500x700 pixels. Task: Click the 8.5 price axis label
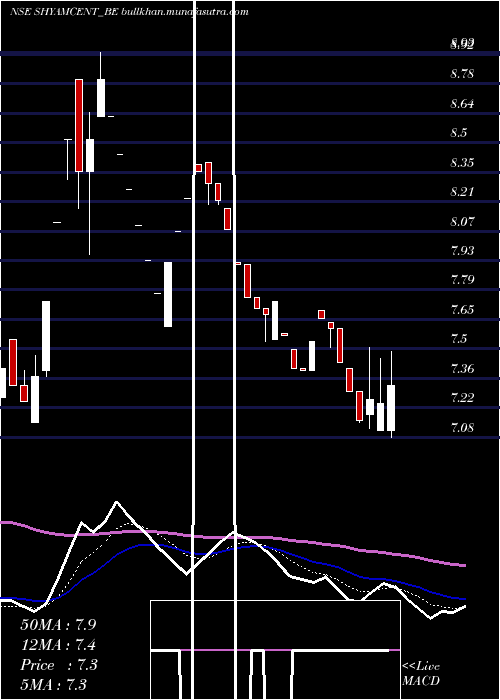point(459,133)
